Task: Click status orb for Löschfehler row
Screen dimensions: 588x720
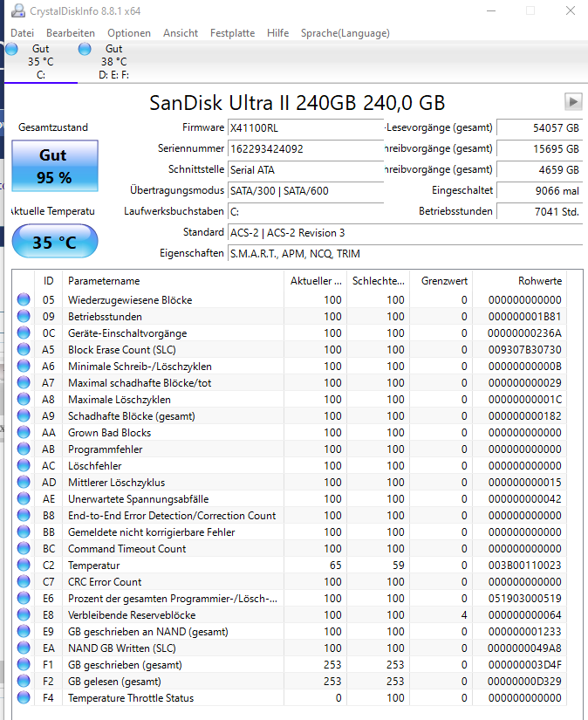Action: [x=24, y=465]
